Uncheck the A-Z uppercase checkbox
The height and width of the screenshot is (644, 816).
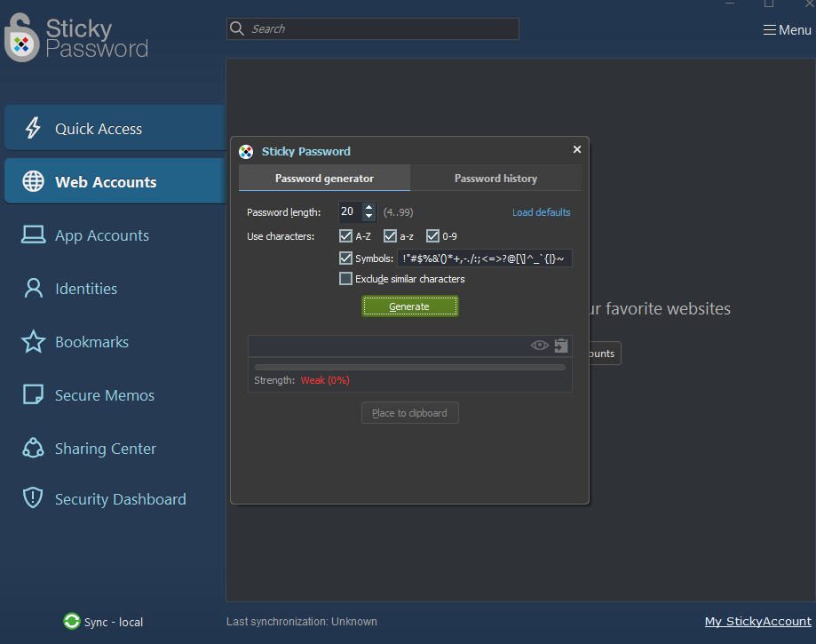(x=345, y=236)
